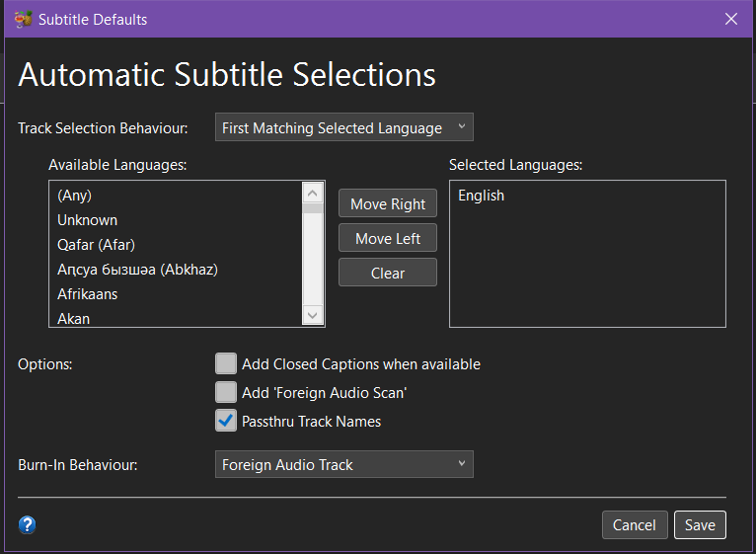Close the Subtitle Defaults dialog

point(731,19)
